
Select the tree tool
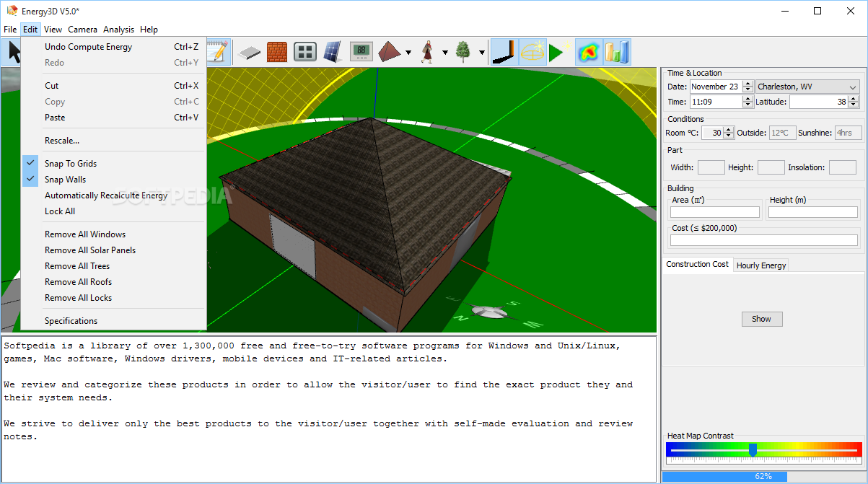[x=463, y=52]
